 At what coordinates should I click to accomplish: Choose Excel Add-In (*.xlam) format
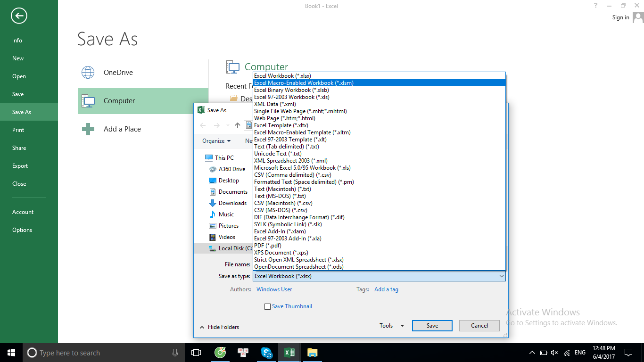tap(379, 231)
